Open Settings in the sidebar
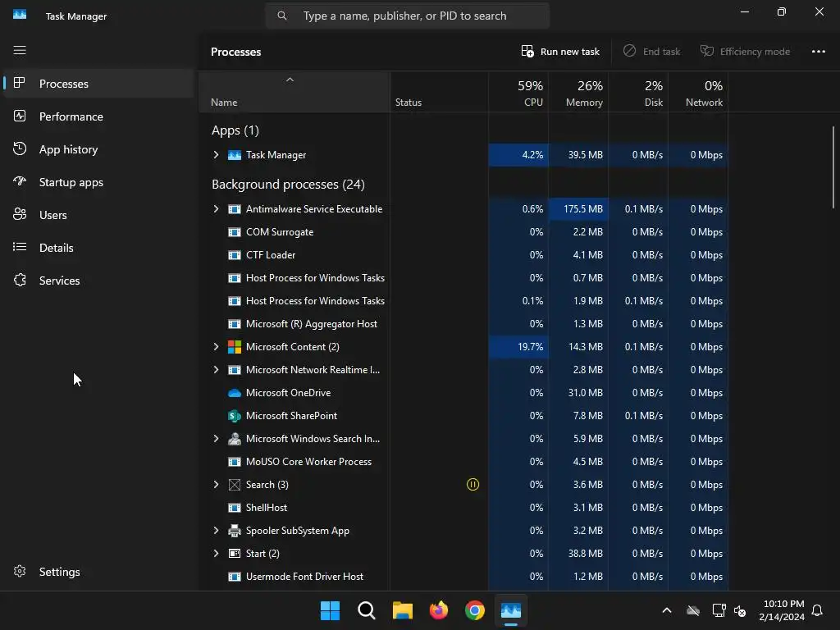The height and width of the screenshot is (630, 840). click(98, 572)
